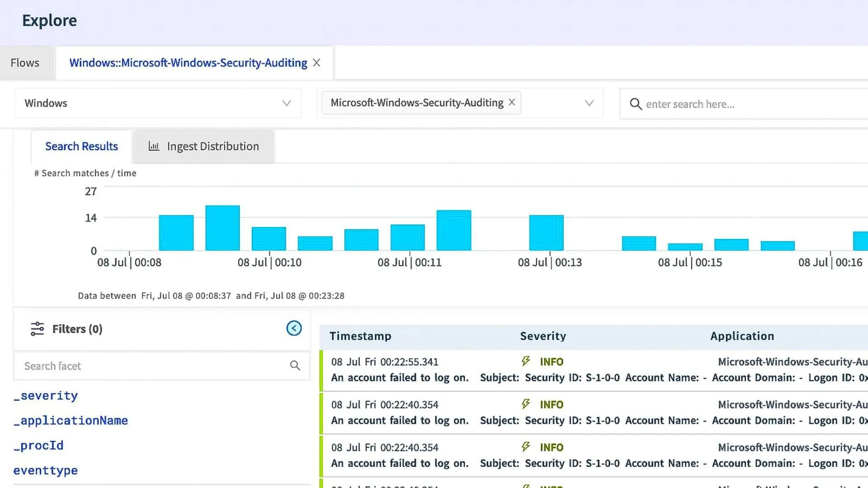Select timestamp 08 Jul Fri 00:22:55.341
Image resolution: width=868 pixels, height=488 pixels.
pos(385,362)
